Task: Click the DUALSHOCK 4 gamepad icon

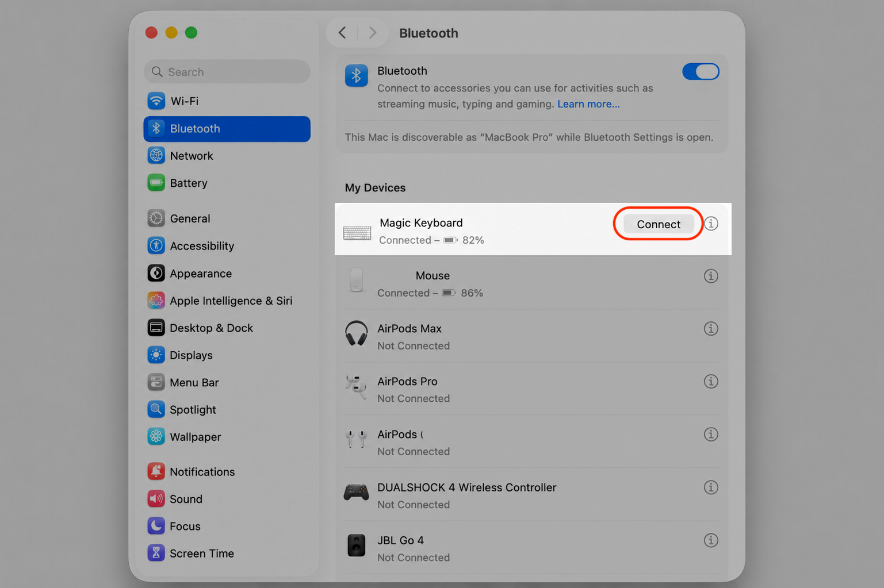Action: 356,492
